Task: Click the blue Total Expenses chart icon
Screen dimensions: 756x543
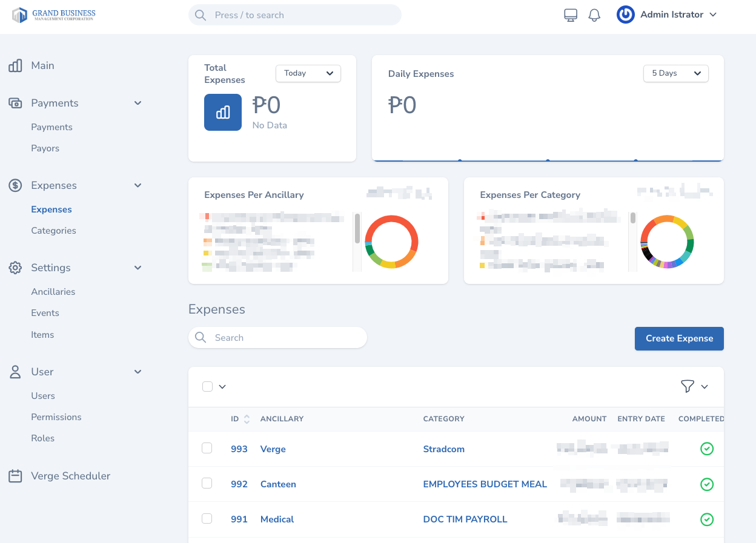Action: (223, 112)
